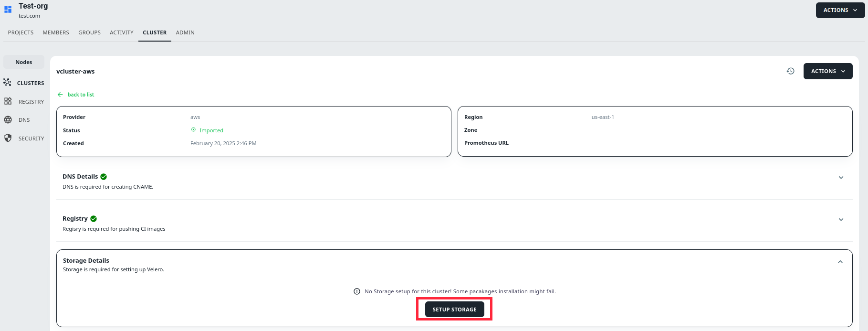
Task: Open DNS in the sidebar
Action: tap(24, 120)
